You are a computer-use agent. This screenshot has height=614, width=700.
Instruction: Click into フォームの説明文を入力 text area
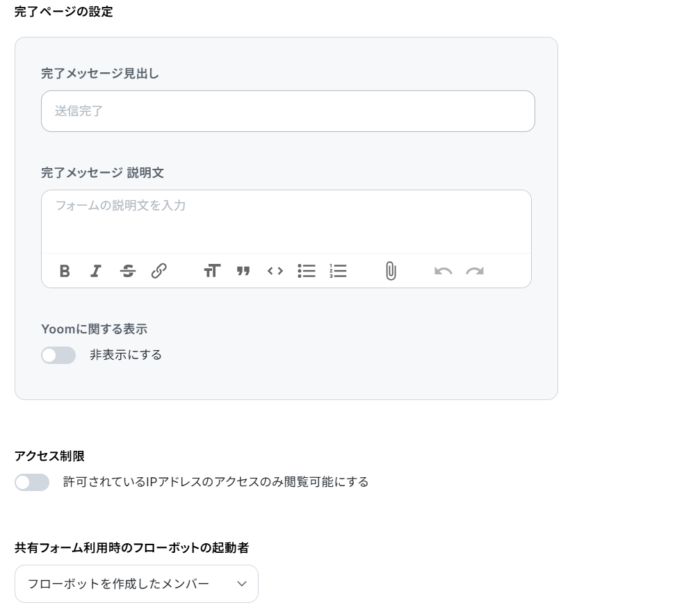(x=286, y=222)
